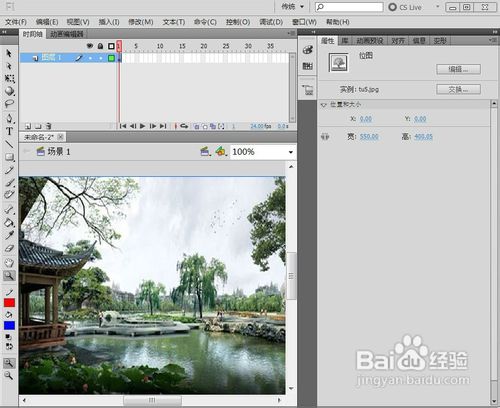The height and width of the screenshot is (408, 500).
Task: Select the Subselection tool
Action: [9, 66]
